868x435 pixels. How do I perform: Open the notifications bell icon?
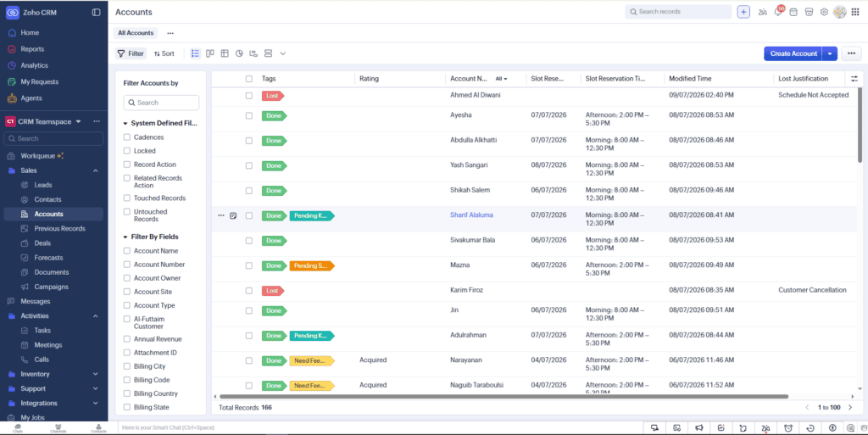pos(778,12)
